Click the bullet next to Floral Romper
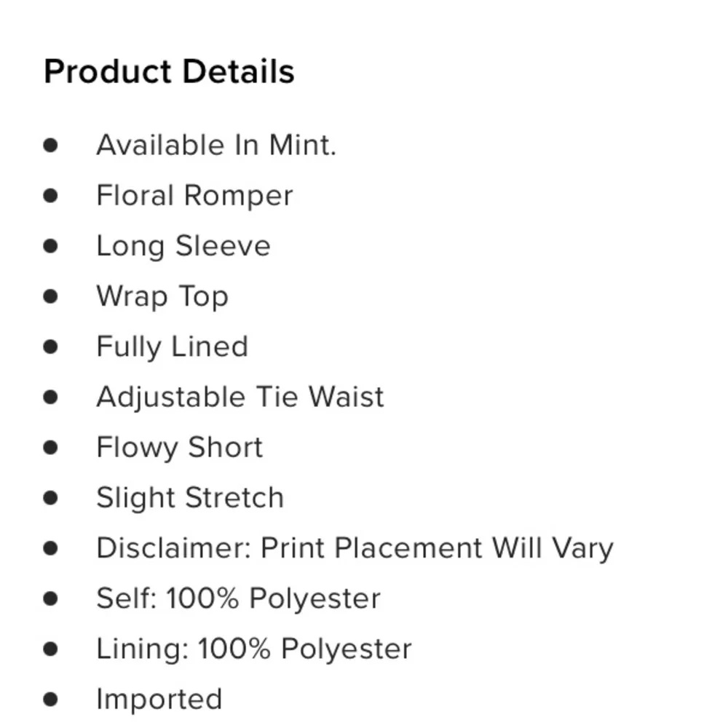The height and width of the screenshot is (728, 728). (50, 195)
